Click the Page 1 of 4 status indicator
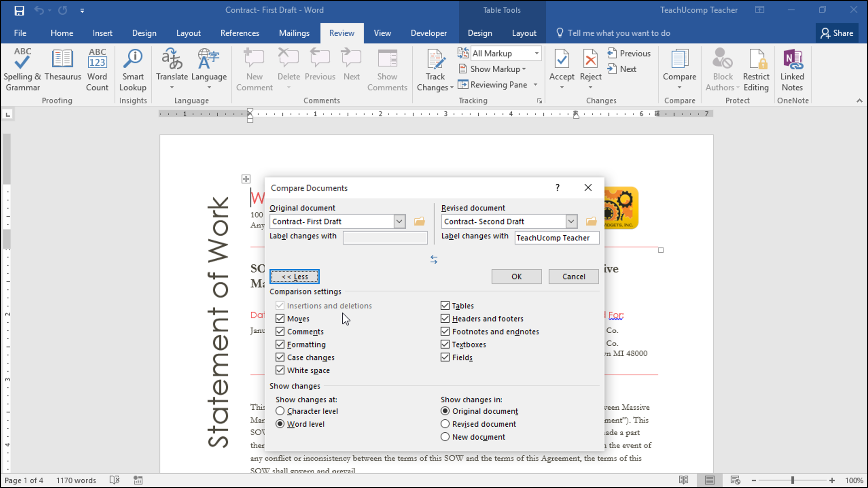The image size is (868, 488). [24, 480]
